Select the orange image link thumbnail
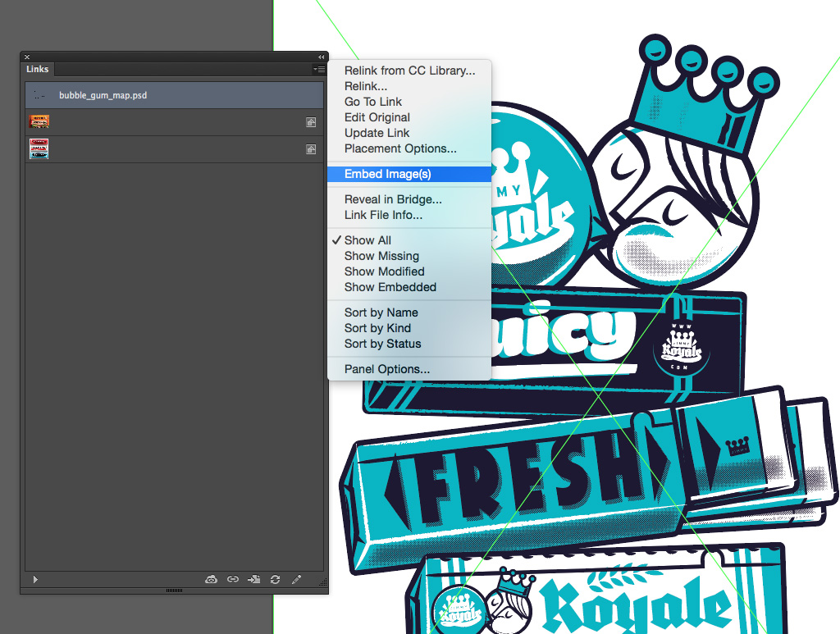840x634 pixels. (39, 121)
